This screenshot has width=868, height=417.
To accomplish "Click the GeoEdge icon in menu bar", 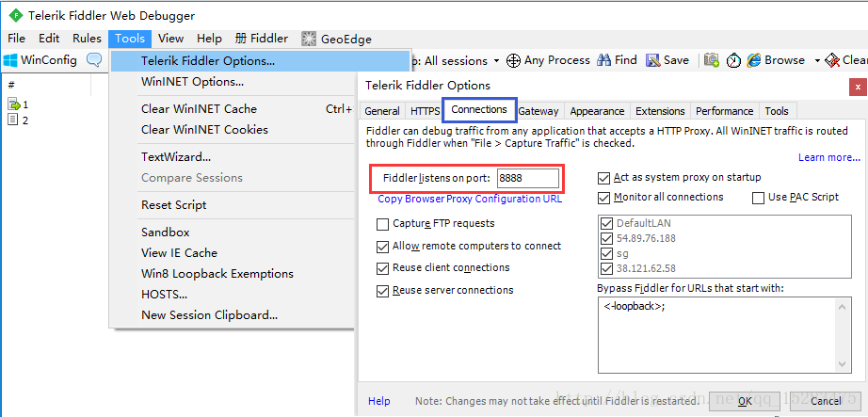I will [309, 39].
